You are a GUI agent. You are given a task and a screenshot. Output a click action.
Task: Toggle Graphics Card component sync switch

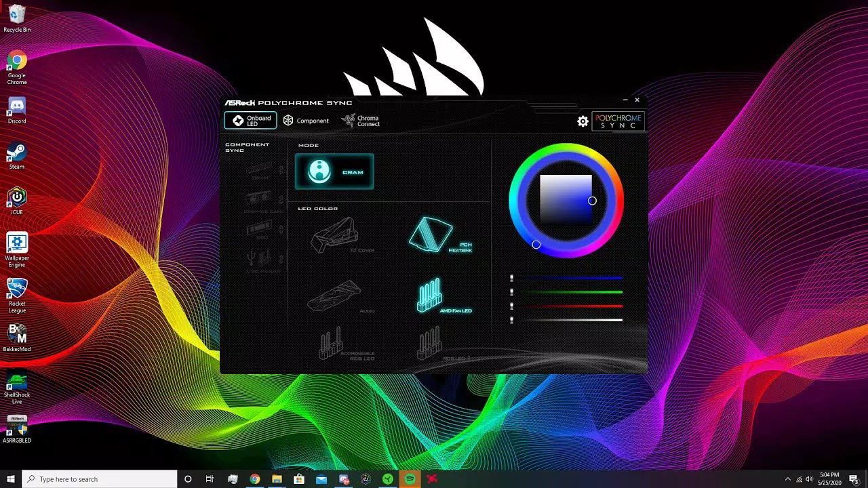coord(281,200)
